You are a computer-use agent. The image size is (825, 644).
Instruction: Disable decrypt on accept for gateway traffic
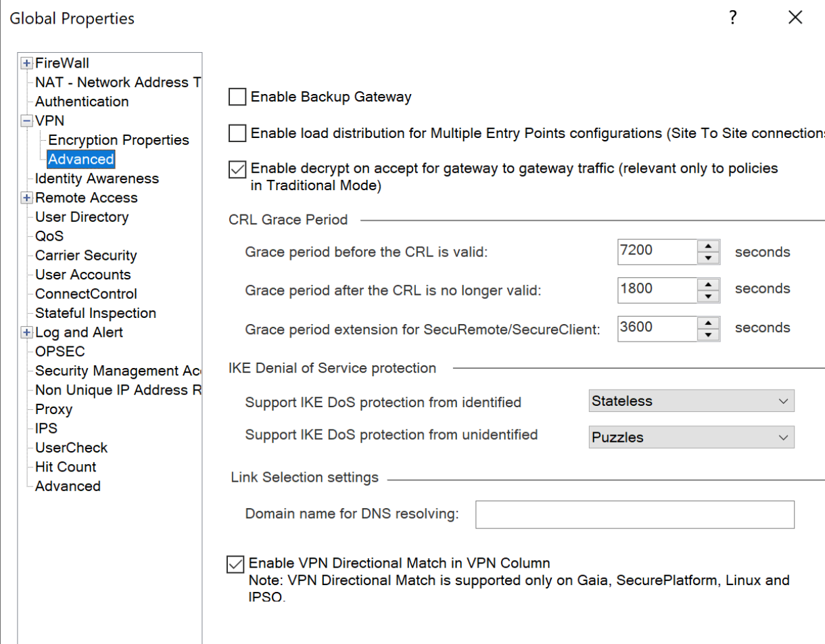[x=237, y=169]
